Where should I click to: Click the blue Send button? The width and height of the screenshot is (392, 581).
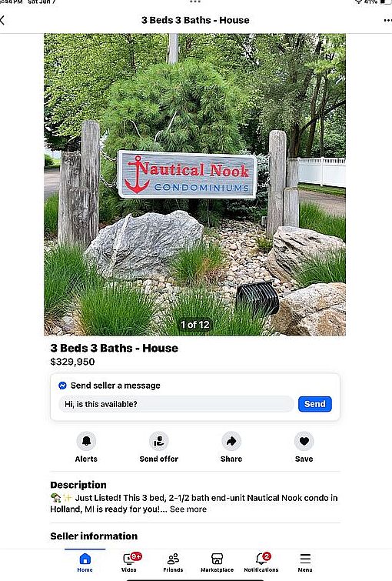(314, 404)
